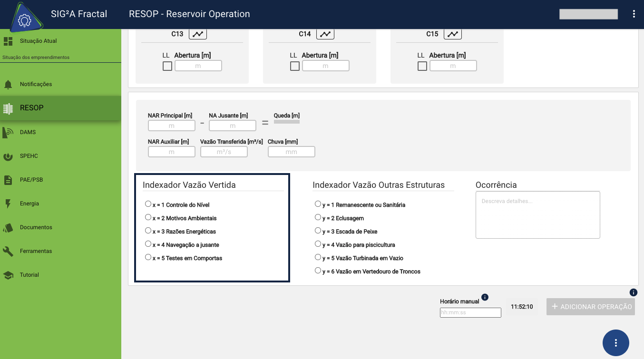Open the blue floating actions button
Image resolution: width=644 pixels, height=359 pixels.
(x=615, y=343)
